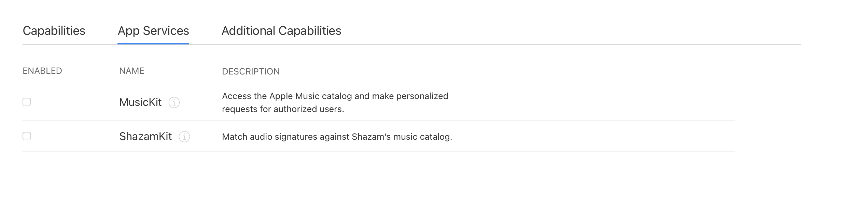Image resolution: width=868 pixels, height=220 pixels.
Task: Click the DESCRIPTION column header
Action: click(x=251, y=71)
